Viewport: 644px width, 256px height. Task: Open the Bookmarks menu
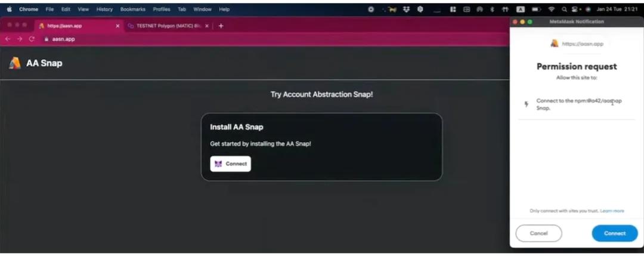point(132,9)
